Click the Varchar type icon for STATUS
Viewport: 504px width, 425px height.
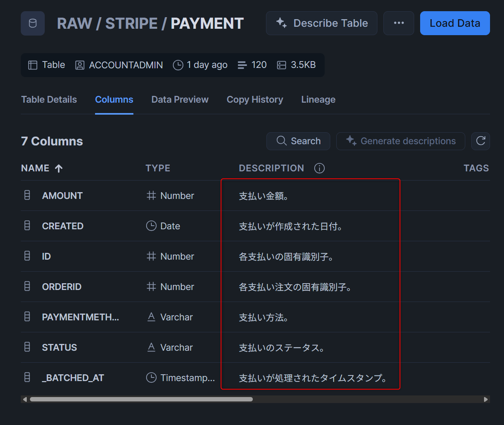point(151,347)
